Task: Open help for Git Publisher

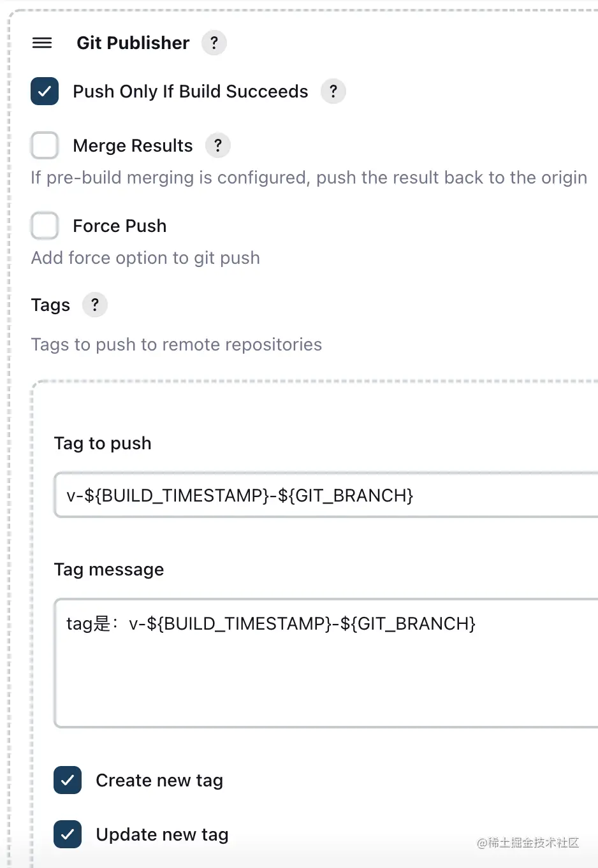Action: [214, 43]
